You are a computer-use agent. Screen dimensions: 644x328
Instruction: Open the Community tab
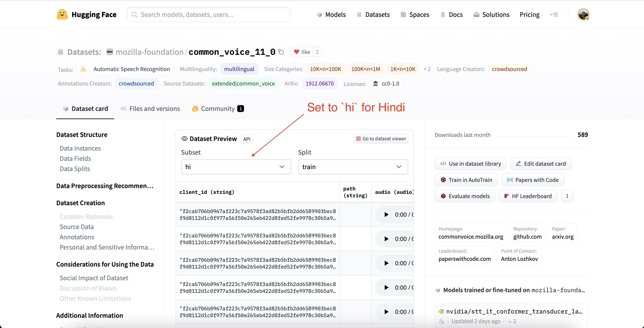(218, 109)
